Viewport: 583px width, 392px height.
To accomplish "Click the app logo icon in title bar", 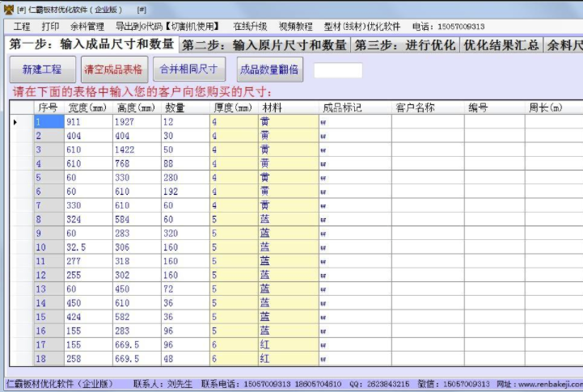I will [9, 9].
